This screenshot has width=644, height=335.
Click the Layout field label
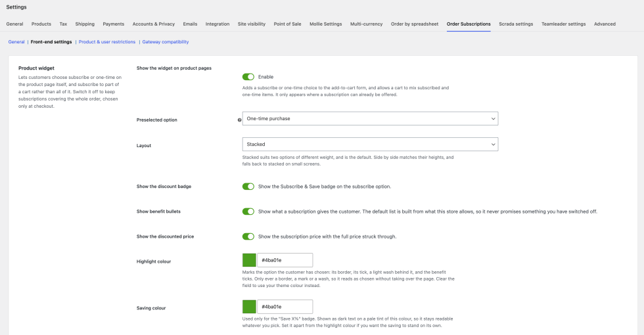[x=144, y=145]
